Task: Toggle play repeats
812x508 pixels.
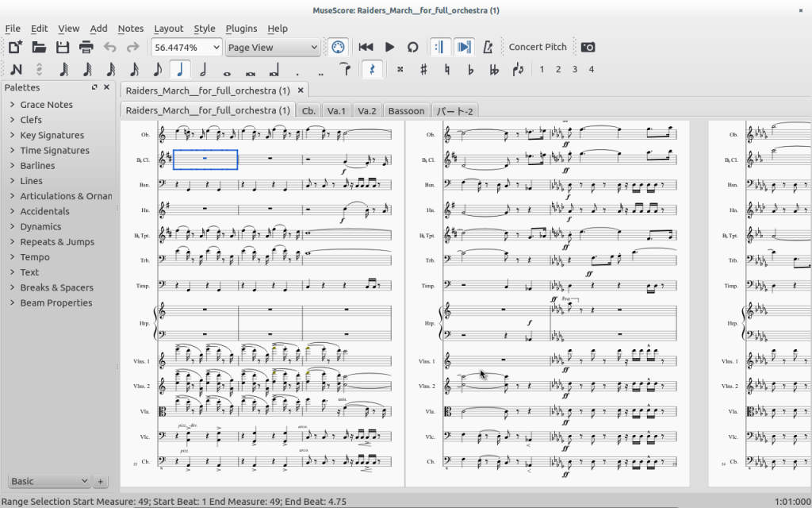Action: pos(439,47)
